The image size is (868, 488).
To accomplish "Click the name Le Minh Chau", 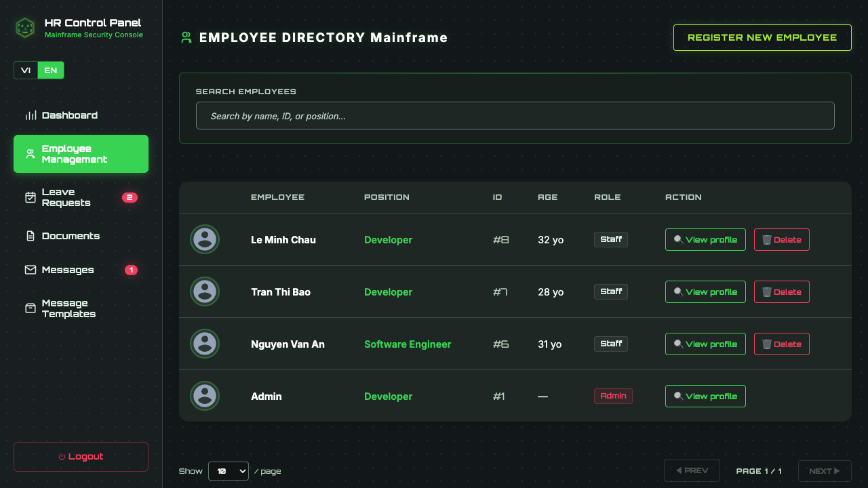I will pos(283,239).
